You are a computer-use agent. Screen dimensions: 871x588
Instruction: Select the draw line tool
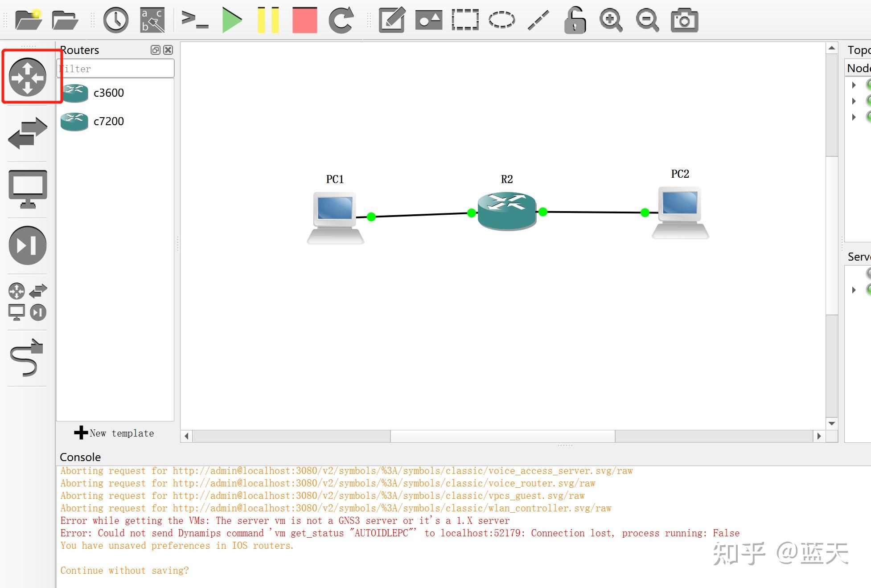(538, 20)
